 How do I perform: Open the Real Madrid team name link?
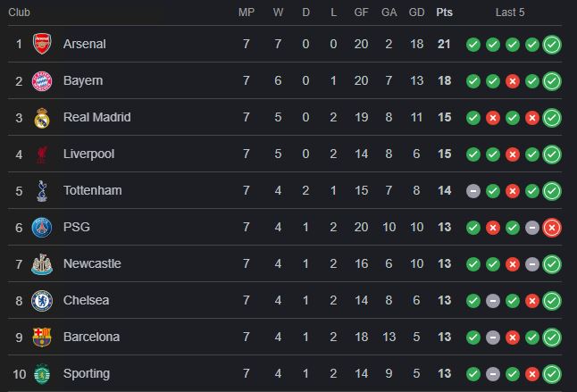tap(96, 117)
